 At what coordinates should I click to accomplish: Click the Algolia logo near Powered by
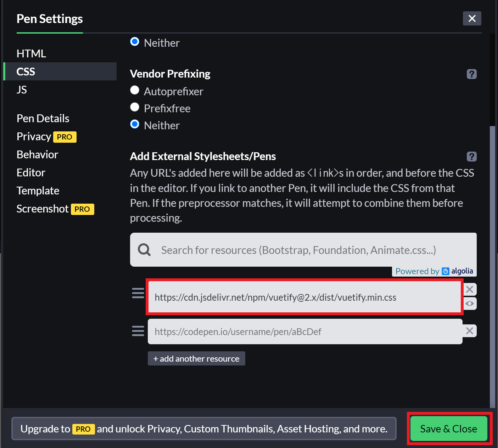(x=446, y=271)
